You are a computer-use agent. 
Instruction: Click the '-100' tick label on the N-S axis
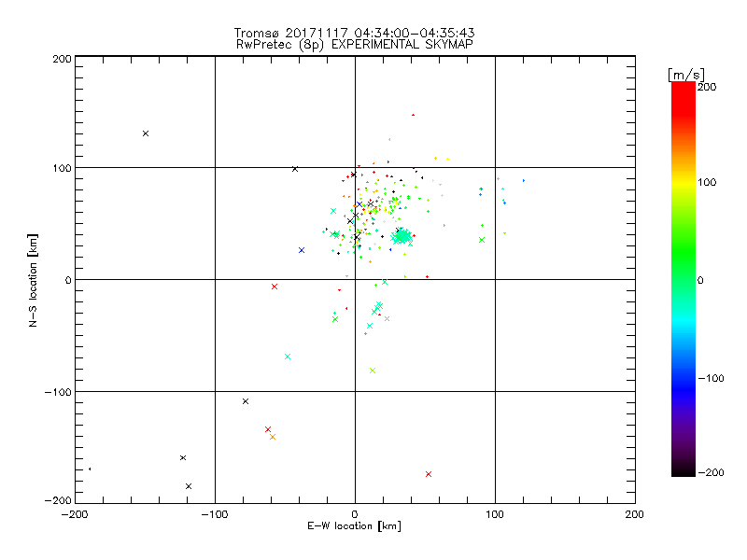pos(58,392)
